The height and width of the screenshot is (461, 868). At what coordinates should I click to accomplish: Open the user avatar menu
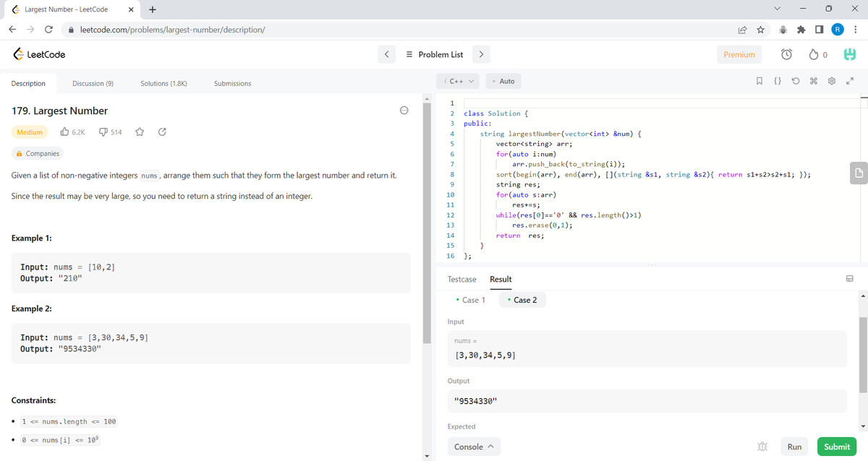click(851, 54)
